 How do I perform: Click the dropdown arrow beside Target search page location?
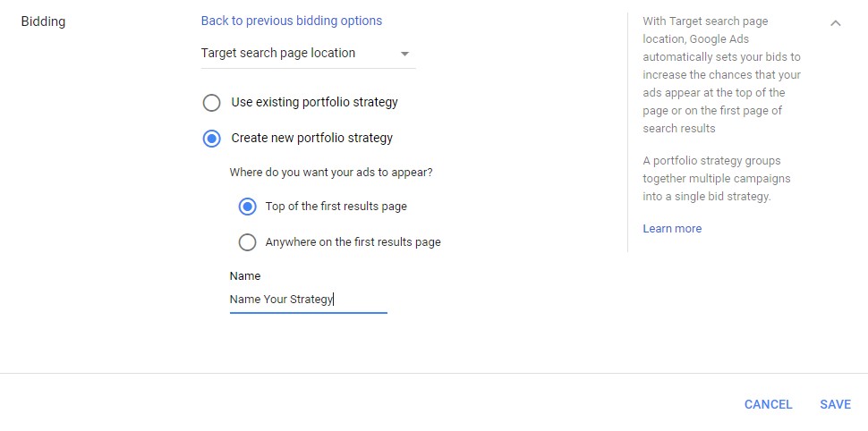(404, 54)
